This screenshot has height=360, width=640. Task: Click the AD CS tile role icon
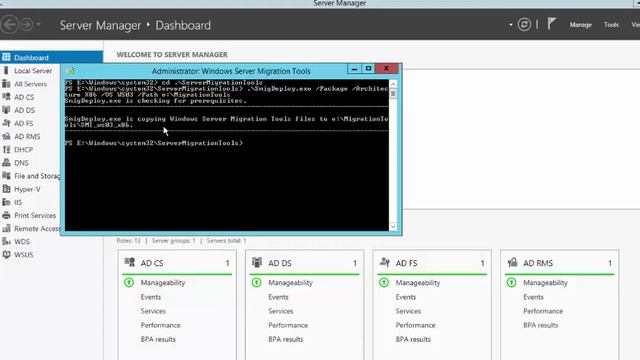pyautogui.click(x=130, y=262)
